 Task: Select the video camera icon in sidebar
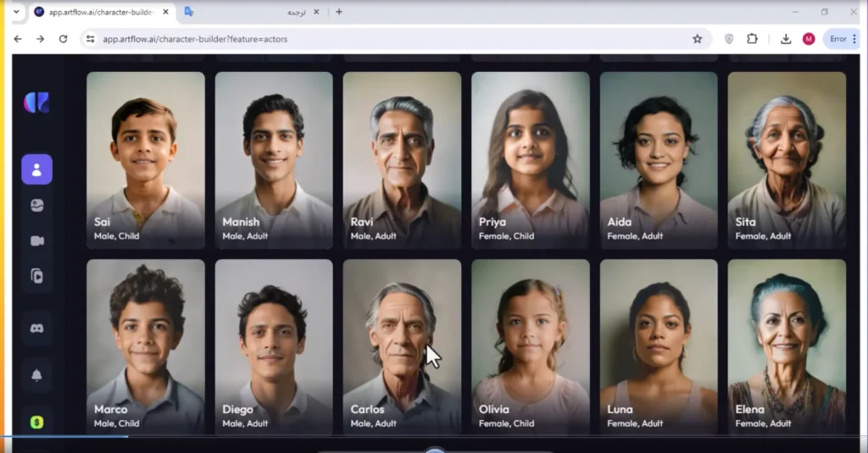coord(37,241)
